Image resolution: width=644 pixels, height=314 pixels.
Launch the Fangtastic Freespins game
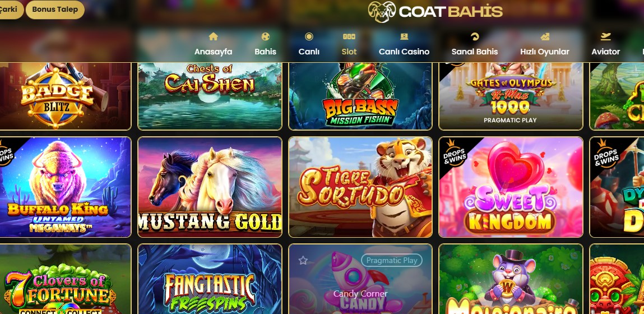tap(210, 279)
